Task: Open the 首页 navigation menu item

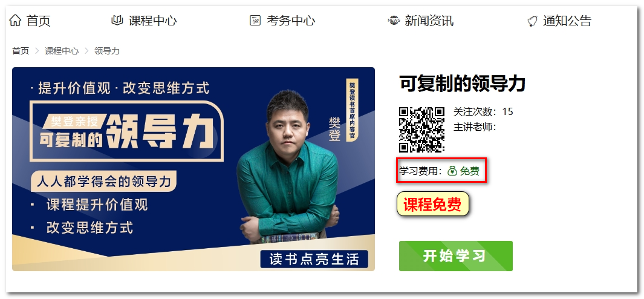Action: 38,20
